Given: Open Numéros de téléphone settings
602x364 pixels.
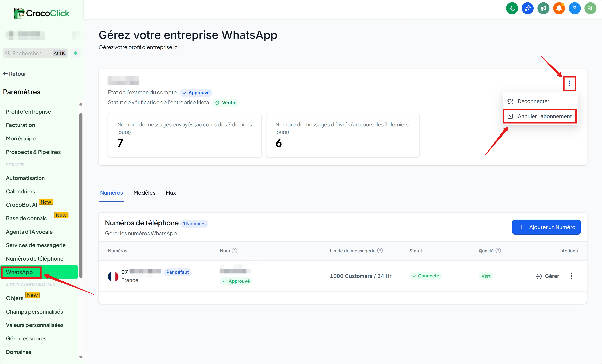Looking at the screenshot, I should (x=35, y=259).
